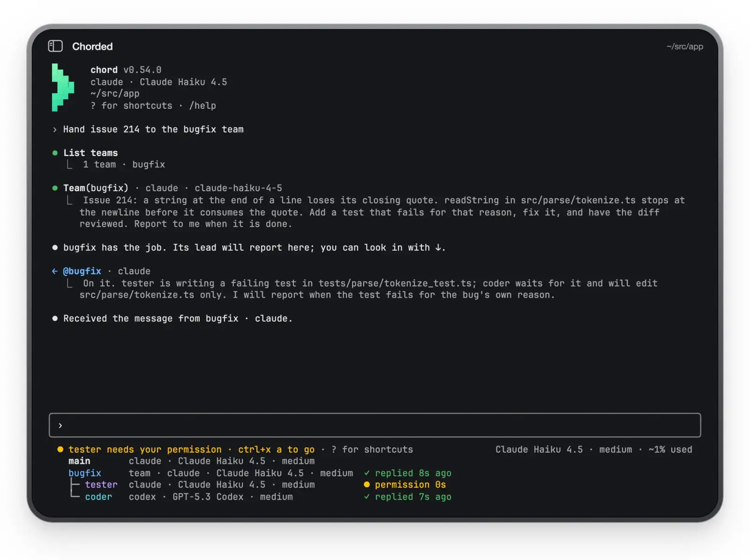The height and width of the screenshot is (560, 750).
Task: Select the bugfix team row
Action: pos(260,473)
